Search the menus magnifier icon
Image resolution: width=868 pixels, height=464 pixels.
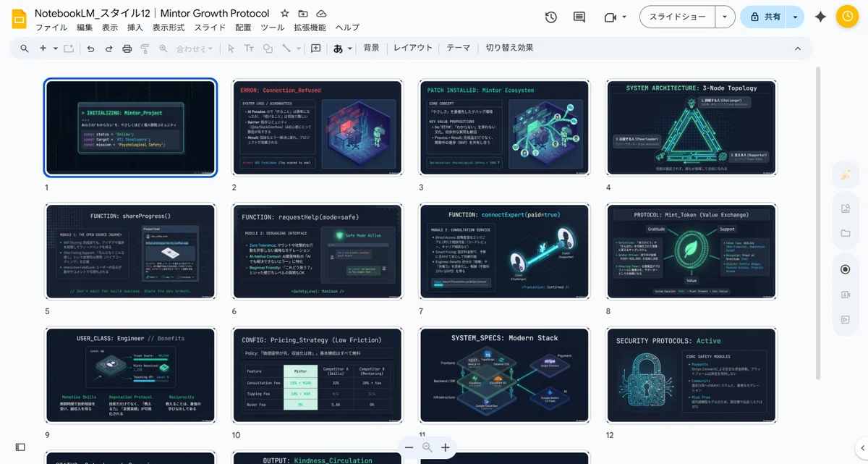tap(25, 48)
